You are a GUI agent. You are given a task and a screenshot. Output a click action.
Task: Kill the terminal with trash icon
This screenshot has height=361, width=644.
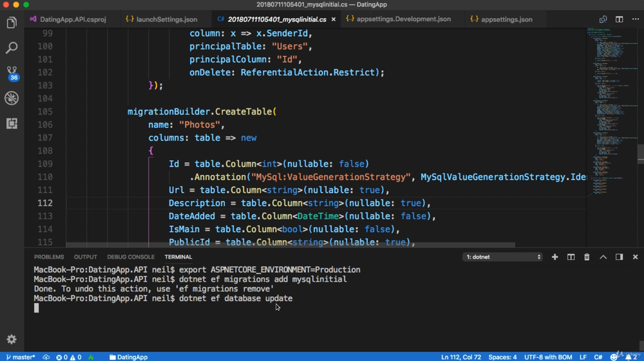click(x=587, y=257)
